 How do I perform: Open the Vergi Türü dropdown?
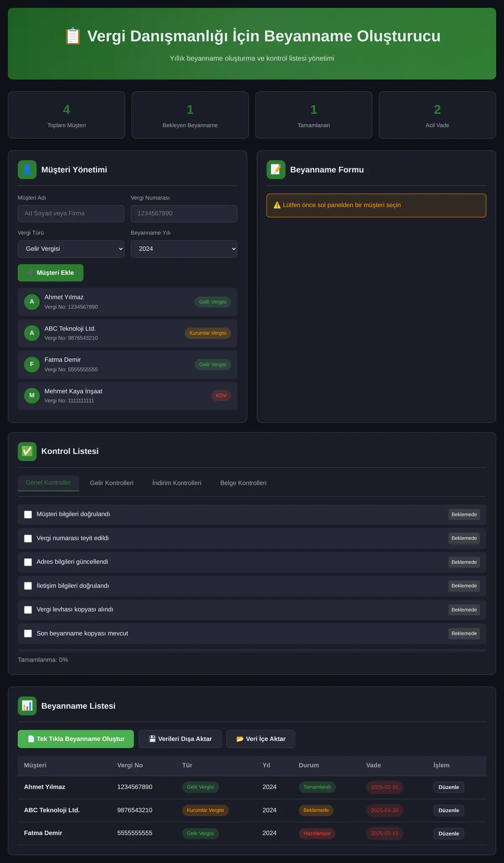click(x=71, y=249)
